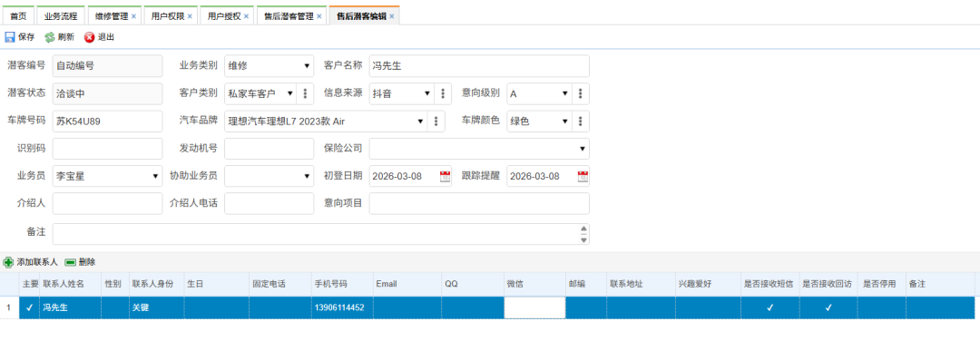Screen dimensions: 980x341
Task: Switch to the 首页 tab
Action: pyautogui.click(x=18, y=16)
